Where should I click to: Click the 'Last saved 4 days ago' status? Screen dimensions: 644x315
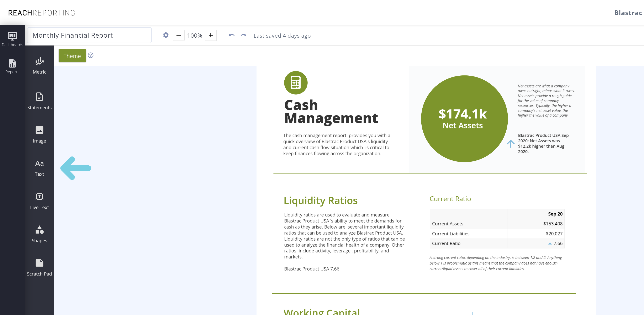click(x=282, y=36)
